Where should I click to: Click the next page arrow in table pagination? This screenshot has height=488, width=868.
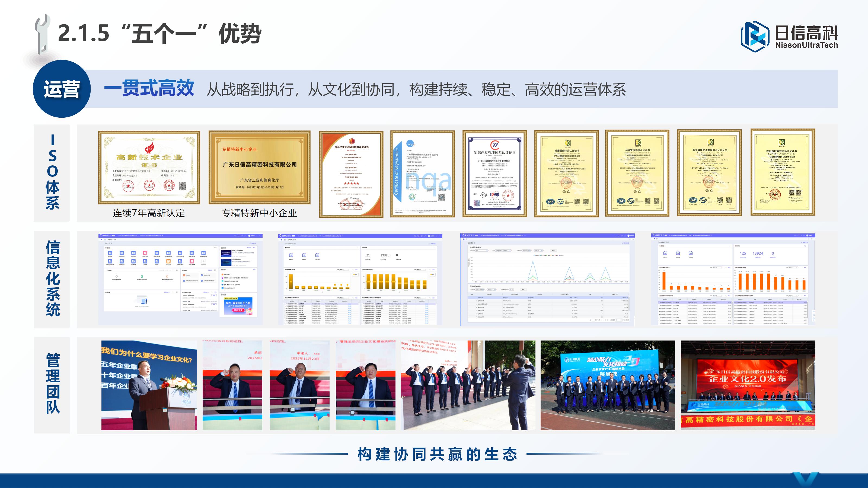point(606,320)
